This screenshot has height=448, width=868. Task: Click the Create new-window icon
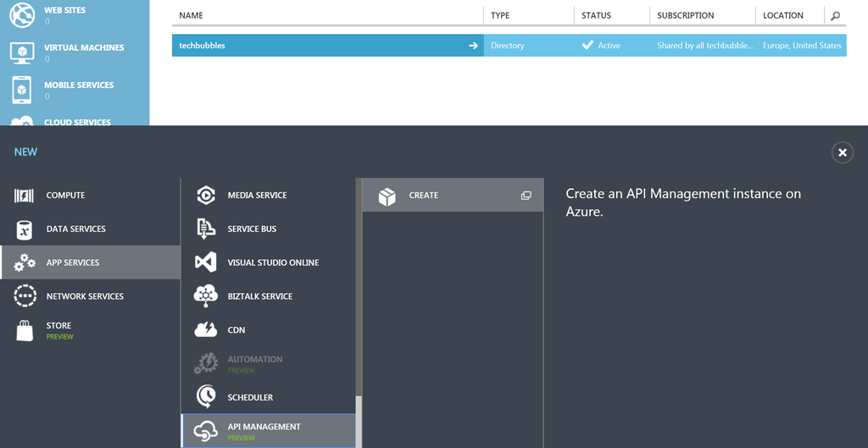[526, 196]
